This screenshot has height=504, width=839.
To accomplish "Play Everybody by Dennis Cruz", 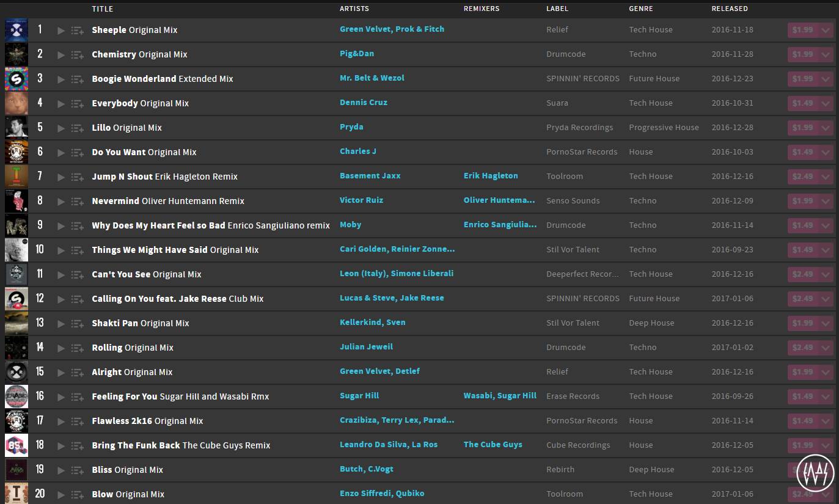I will click(61, 103).
